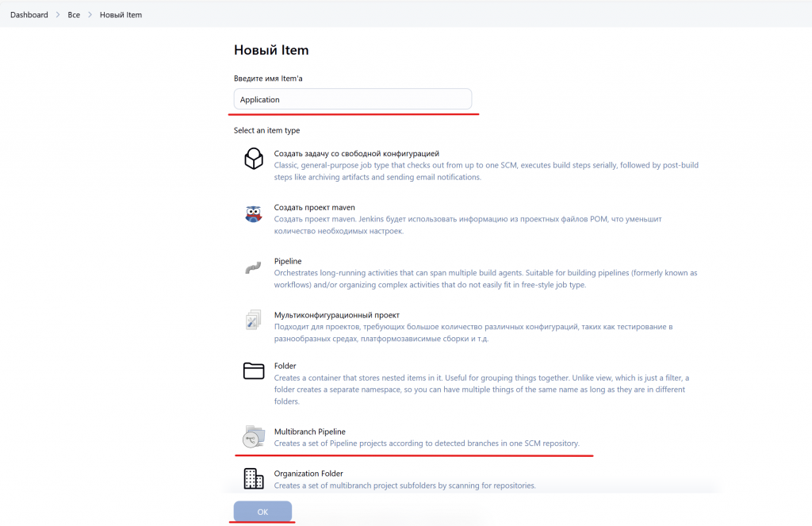Click the Pipeline pipe icon

point(253,267)
